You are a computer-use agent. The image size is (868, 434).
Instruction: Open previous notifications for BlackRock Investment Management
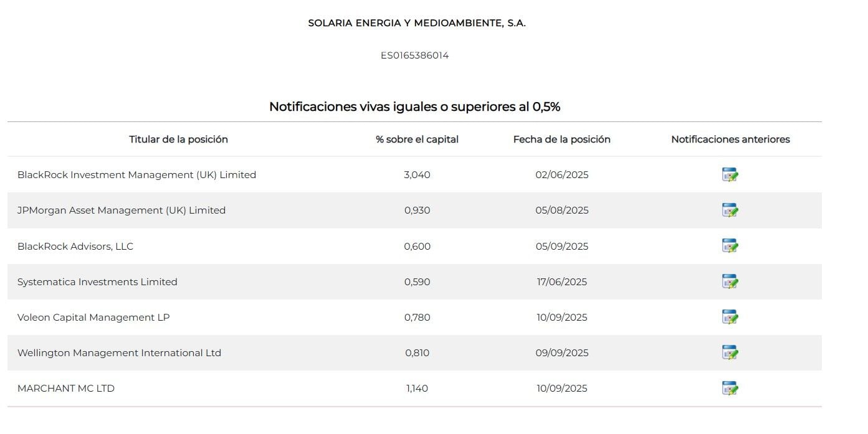tap(730, 175)
